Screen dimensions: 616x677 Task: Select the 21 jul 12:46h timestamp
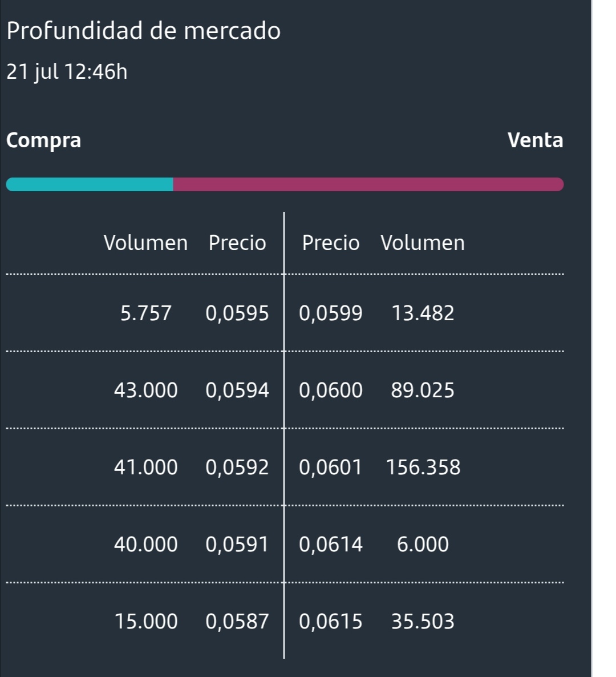click(67, 72)
